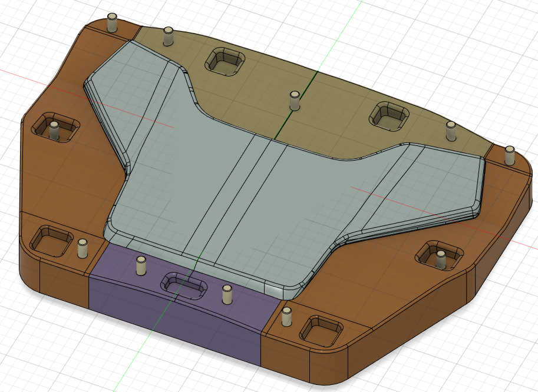Select the pin beside the front-left brown pocket
538x392 pixels.
tap(82, 248)
